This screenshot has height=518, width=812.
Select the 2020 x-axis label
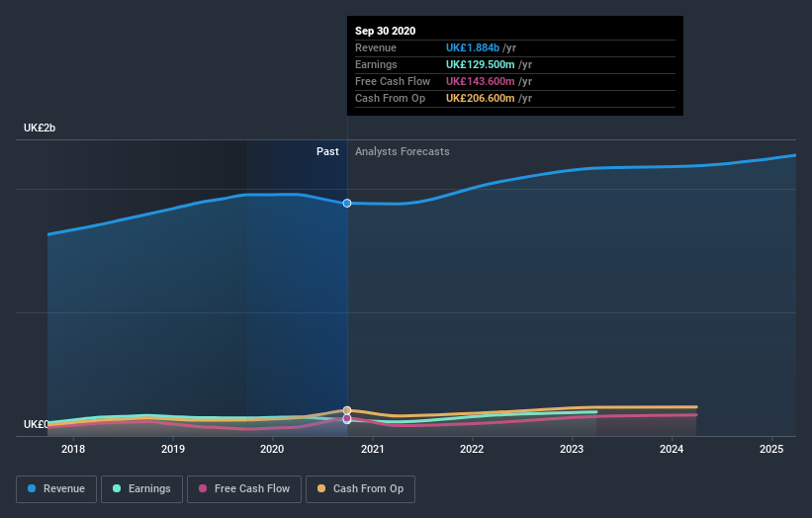point(272,449)
